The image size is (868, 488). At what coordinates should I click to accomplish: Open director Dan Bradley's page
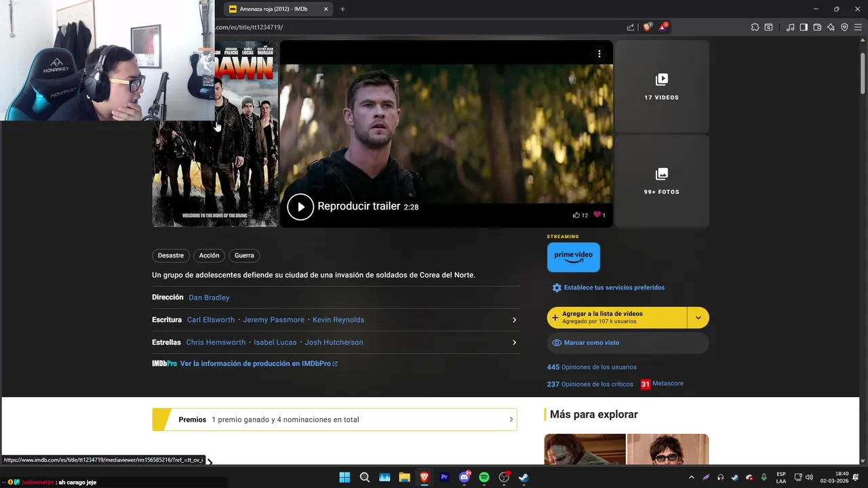pos(209,298)
